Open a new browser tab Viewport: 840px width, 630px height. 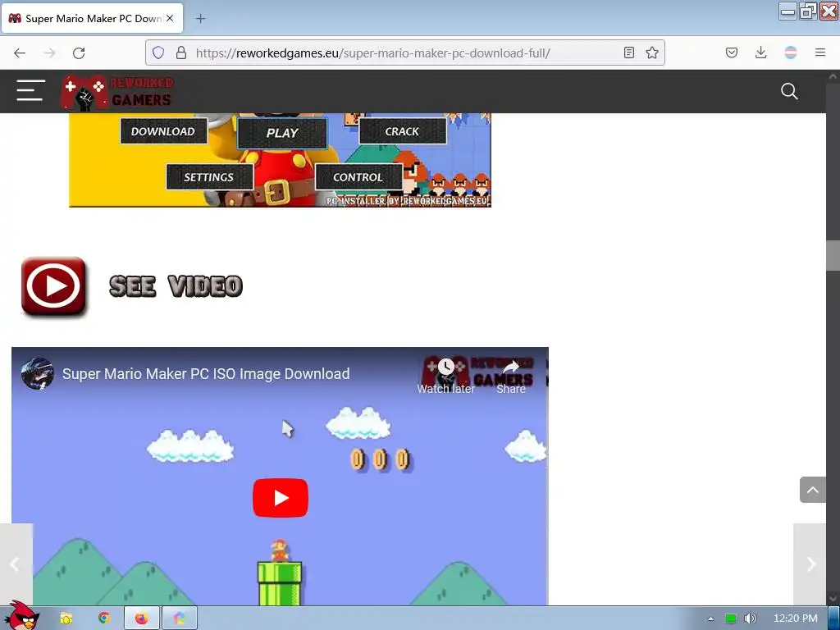coord(200,19)
